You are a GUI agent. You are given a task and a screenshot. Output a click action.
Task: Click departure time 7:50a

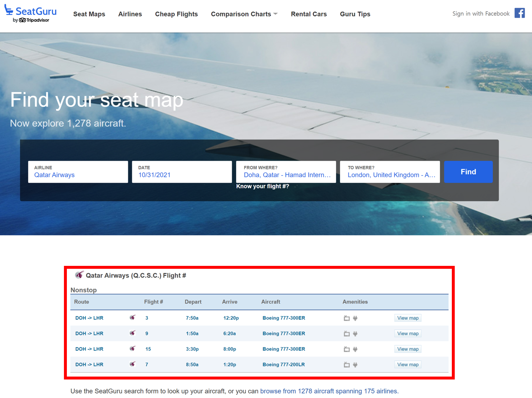pyautogui.click(x=192, y=318)
